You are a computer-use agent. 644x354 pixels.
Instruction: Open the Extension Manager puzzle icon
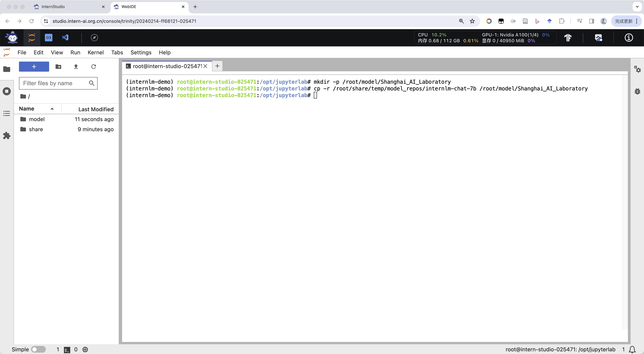pos(7,136)
